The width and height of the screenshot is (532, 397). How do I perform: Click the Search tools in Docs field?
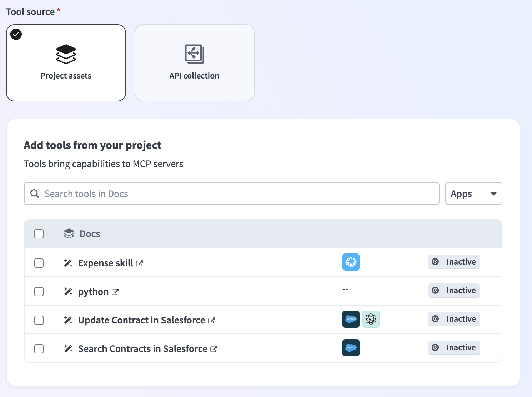[231, 194]
